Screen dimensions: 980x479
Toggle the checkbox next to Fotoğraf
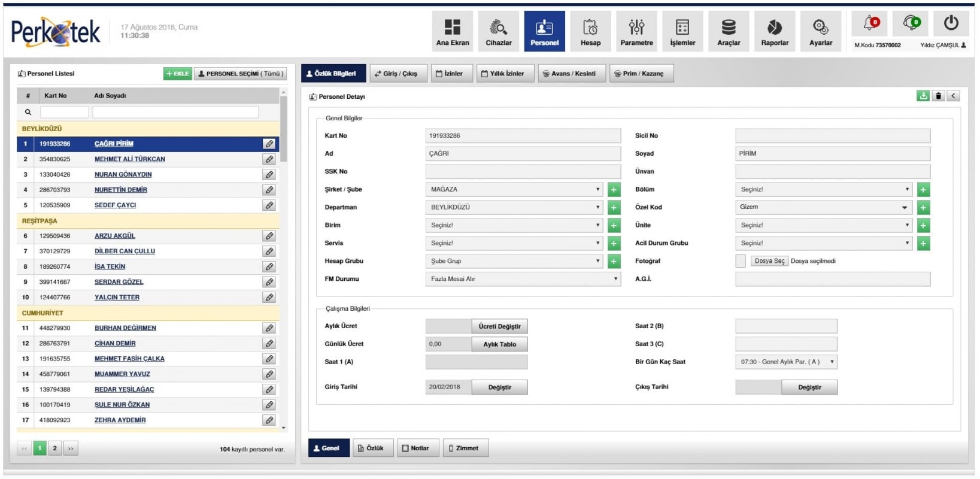(741, 261)
